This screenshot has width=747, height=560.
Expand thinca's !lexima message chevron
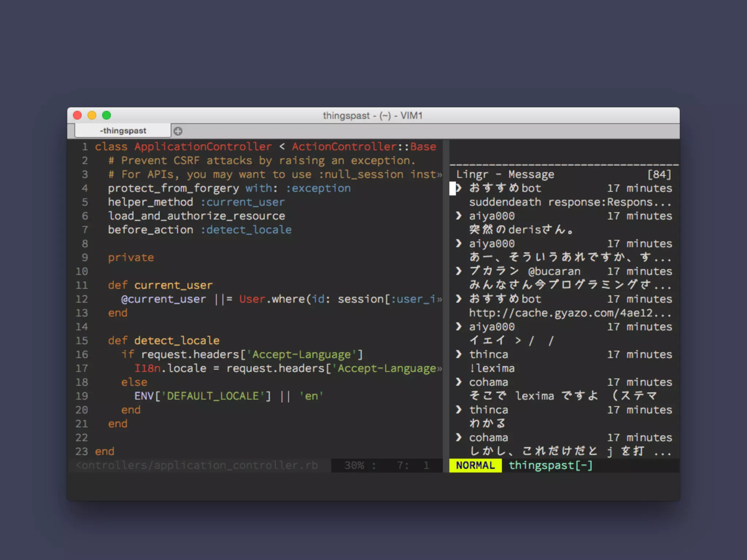458,354
